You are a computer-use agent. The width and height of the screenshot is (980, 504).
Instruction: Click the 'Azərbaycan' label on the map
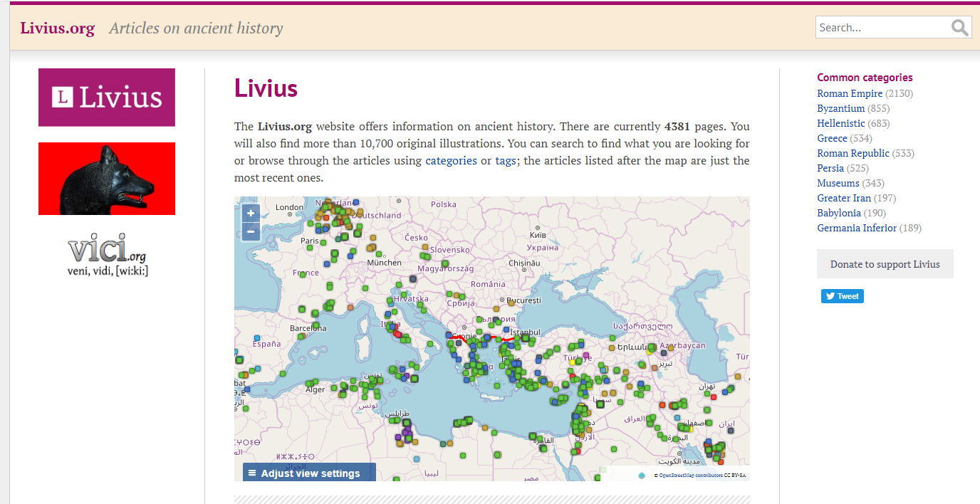[682, 345]
